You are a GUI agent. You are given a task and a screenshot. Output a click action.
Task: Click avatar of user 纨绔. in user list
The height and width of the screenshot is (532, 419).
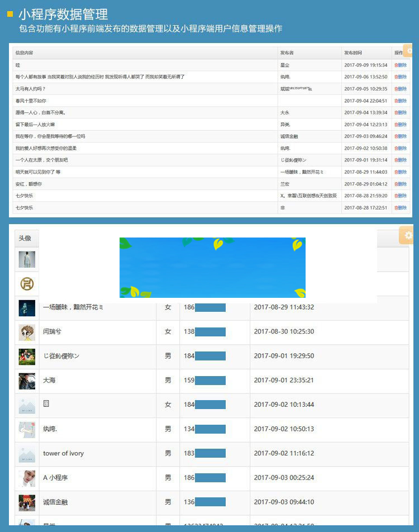(x=27, y=429)
